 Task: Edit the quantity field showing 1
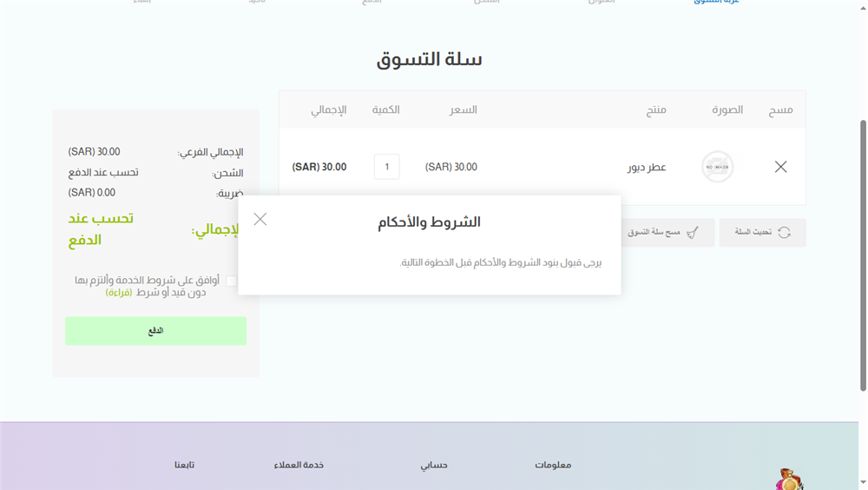pos(386,167)
